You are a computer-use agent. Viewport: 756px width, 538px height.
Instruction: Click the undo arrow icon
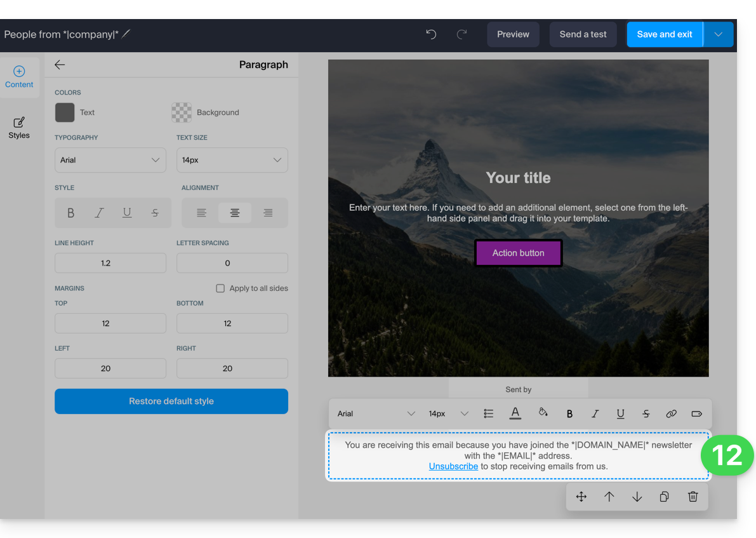[x=431, y=34]
